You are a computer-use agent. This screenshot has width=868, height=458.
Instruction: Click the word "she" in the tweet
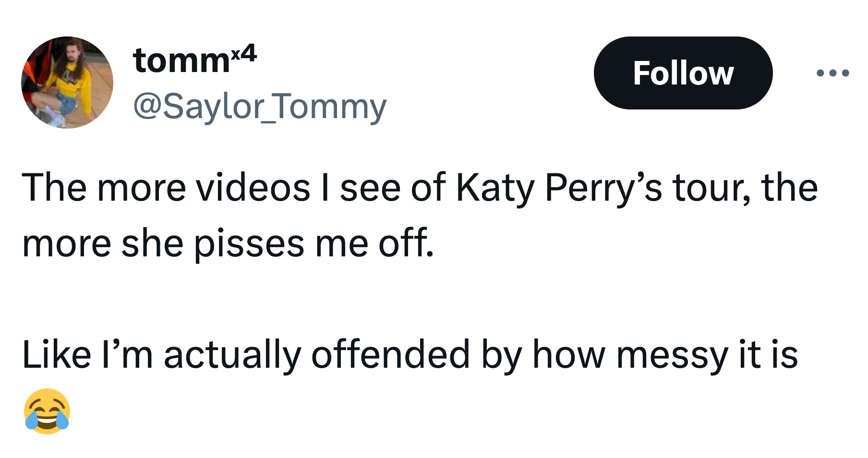152,244
